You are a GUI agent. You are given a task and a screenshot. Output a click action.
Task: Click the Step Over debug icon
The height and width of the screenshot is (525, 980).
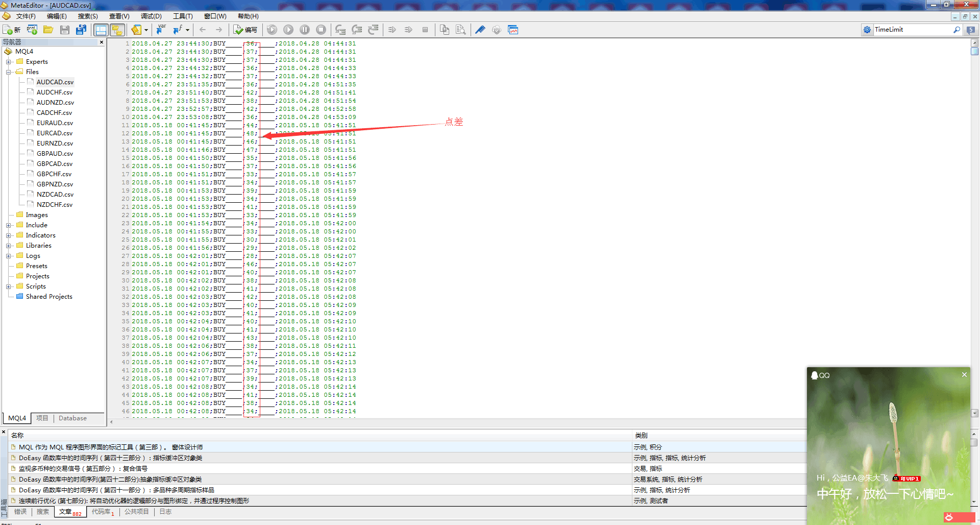(x=357, y=30)
